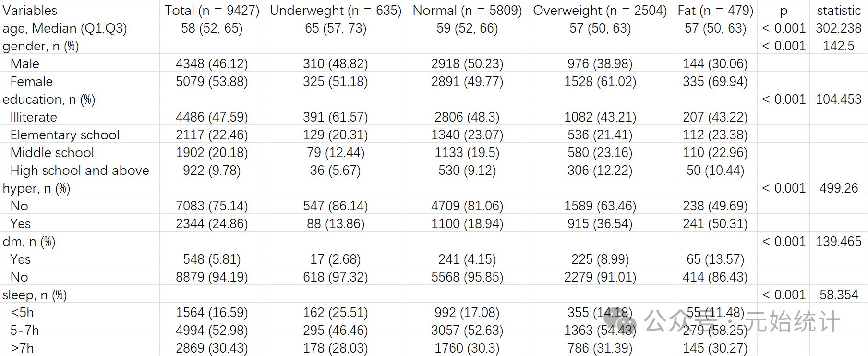
Task: Click the "sleep, n (%)" row label
Action: 35,295
